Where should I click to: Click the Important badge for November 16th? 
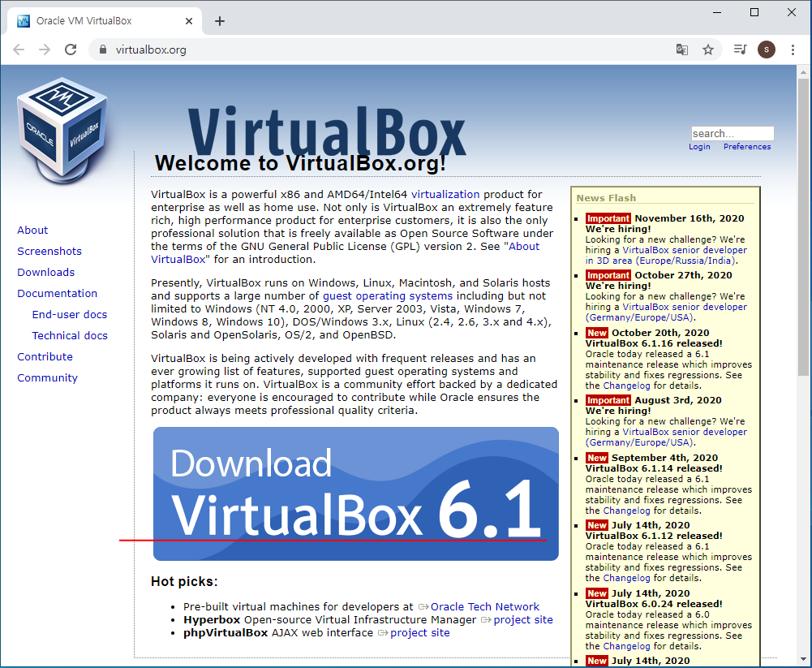tap(608, 218)
